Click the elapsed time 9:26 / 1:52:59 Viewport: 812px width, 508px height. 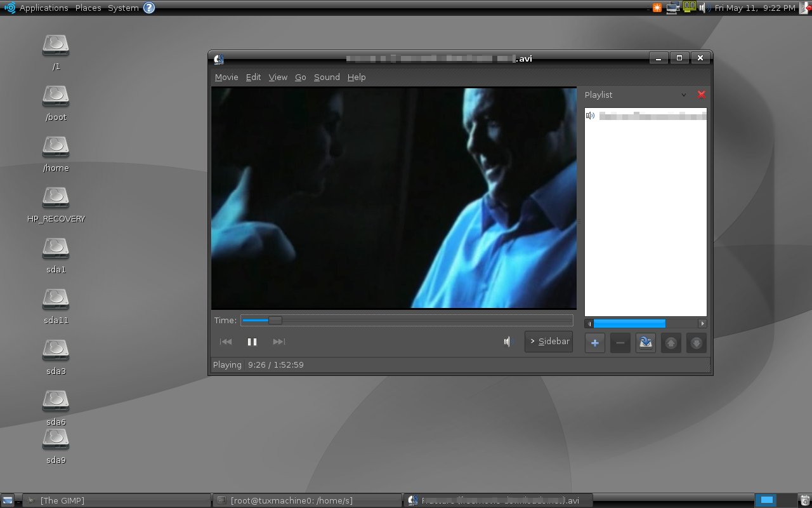[x=276, y=365]
